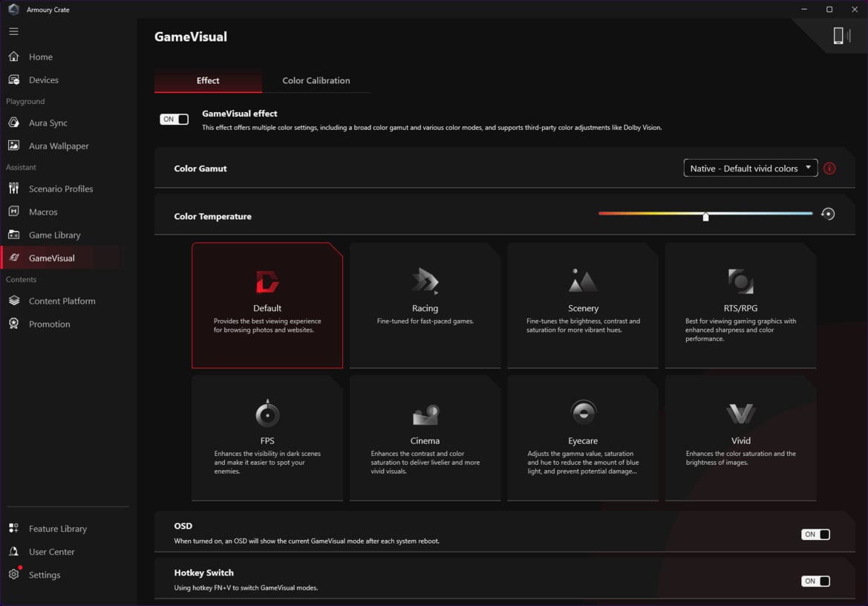Open Aura Wallpaper icon
The width and height of the screenshot is (868, 606).
click(x=14, y=146)
